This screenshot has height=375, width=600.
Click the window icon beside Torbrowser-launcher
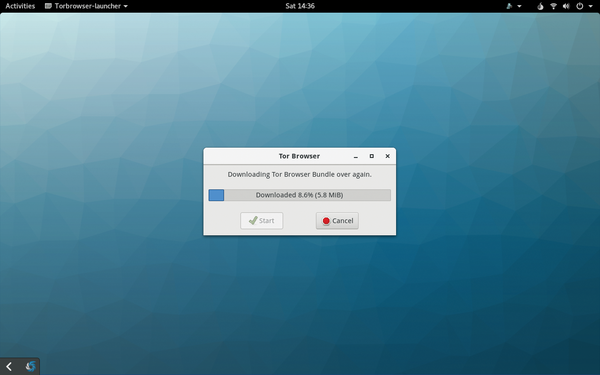pos(48,6)
